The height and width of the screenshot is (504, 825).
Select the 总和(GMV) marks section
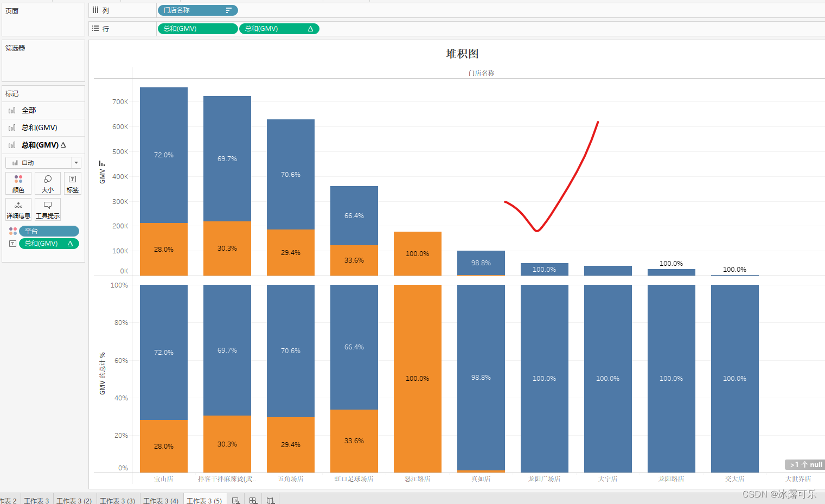pyautogui.click(x=43, y=127)
